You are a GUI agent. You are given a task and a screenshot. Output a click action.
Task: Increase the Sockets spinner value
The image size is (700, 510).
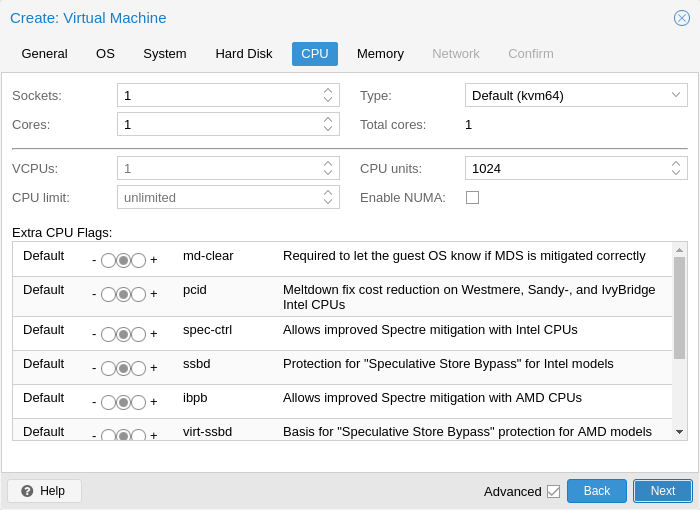pyautogui.click(x=328, y=91)
